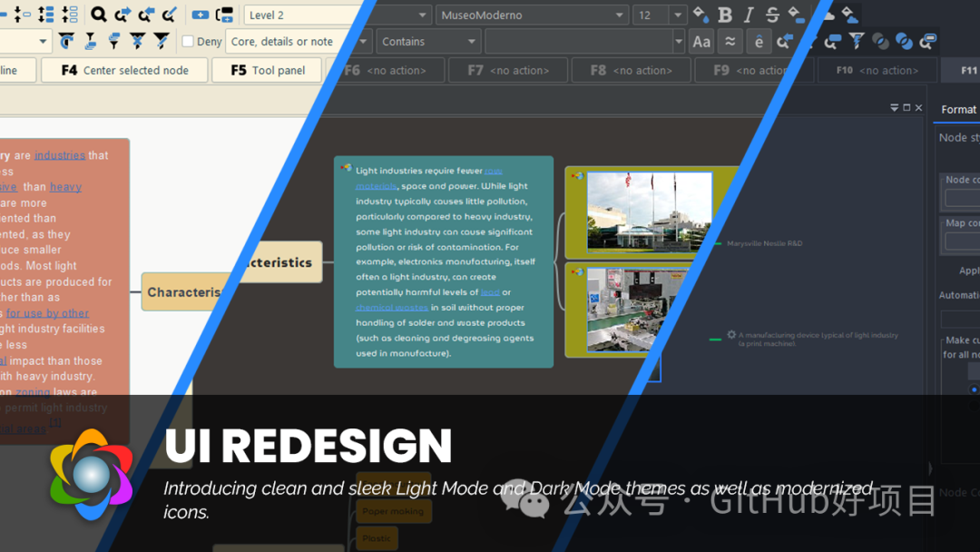Click fold all nodes icon with outlined bars
Viewport: 980px width, 552px height.
(69, 15)
